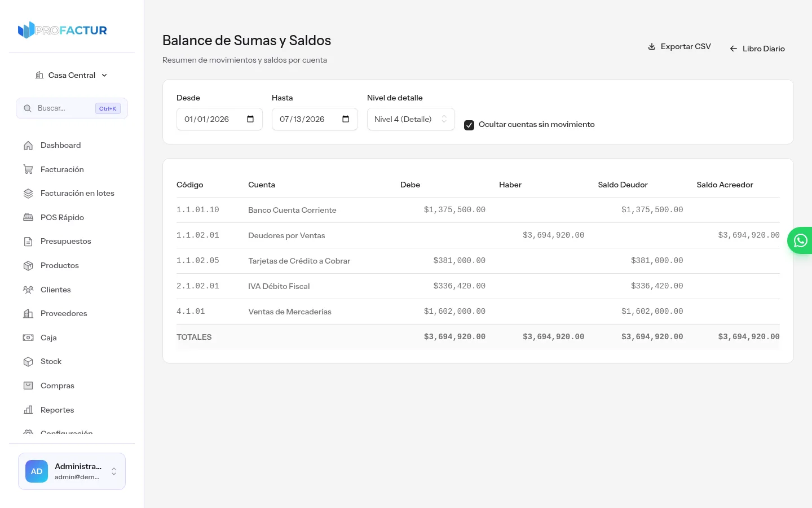This screenshot has width=812, height=508.
Task: Click account code 2.1.02.01
Action: pyautogui.click(x=198, y=286)
